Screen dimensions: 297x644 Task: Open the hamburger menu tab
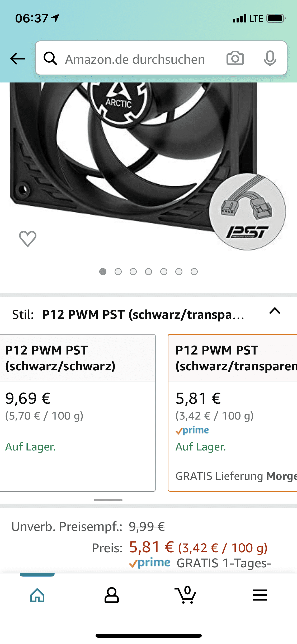[260, 595]
